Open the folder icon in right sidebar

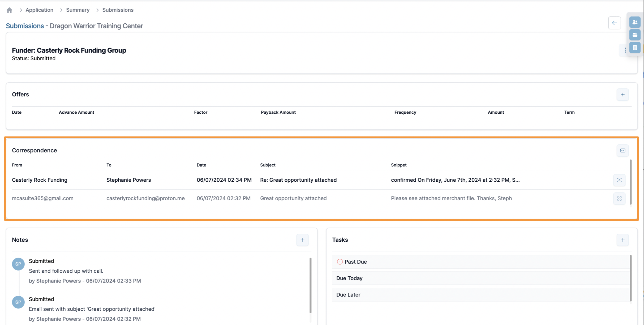coord(635,35)
